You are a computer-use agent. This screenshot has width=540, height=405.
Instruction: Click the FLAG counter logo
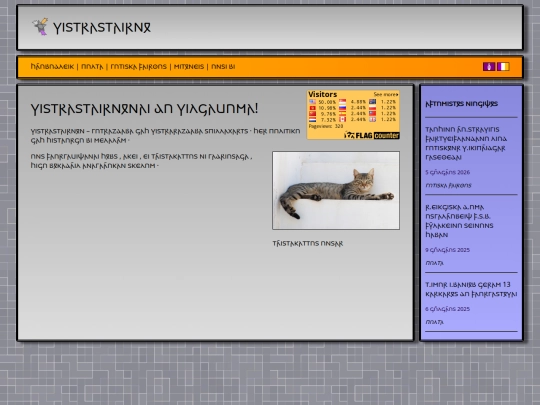tap(372, 135)
